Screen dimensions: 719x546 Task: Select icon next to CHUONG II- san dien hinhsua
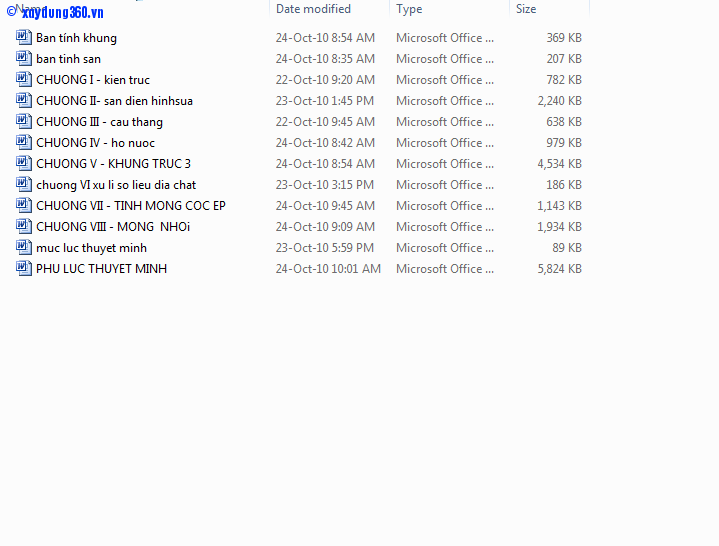[x=24, y=101]
